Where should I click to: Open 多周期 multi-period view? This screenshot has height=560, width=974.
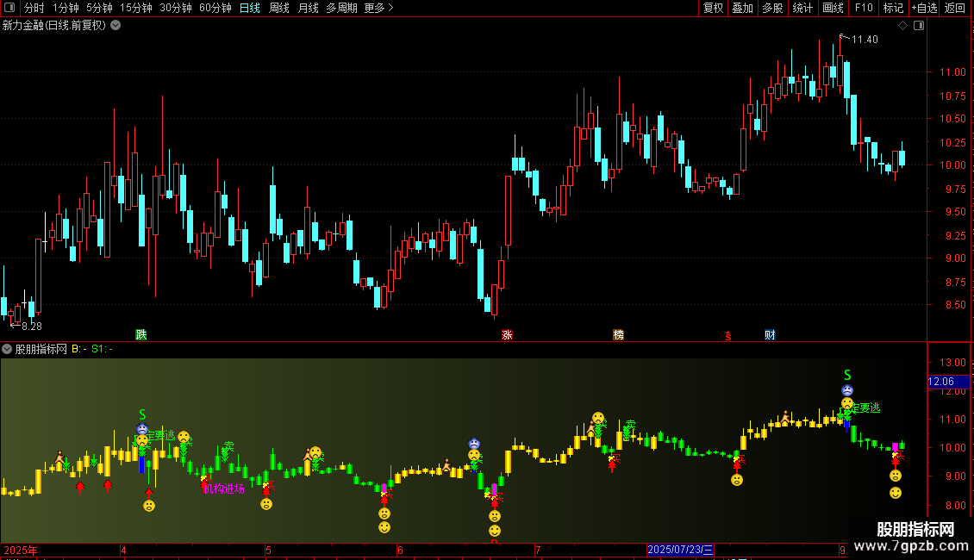coord(341,8)
